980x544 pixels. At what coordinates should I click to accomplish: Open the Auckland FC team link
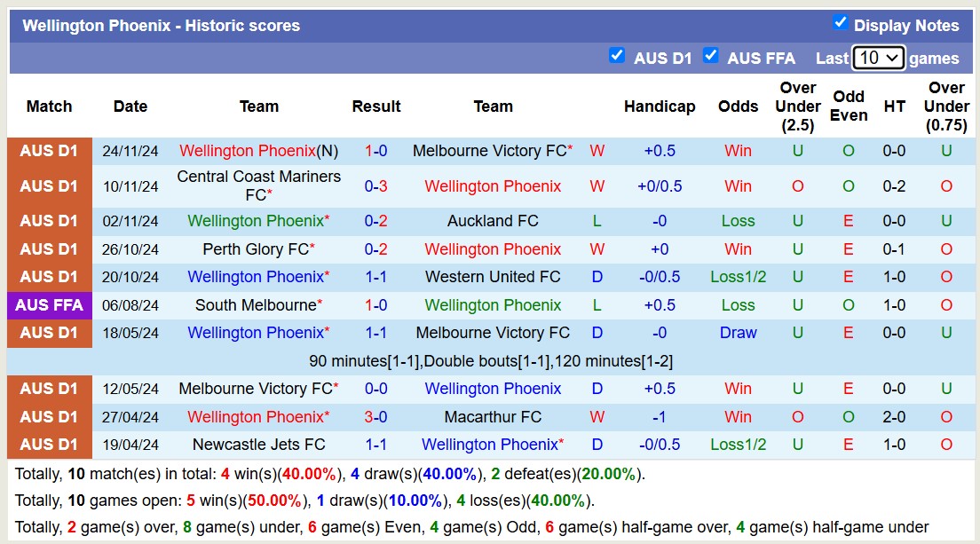493,220
